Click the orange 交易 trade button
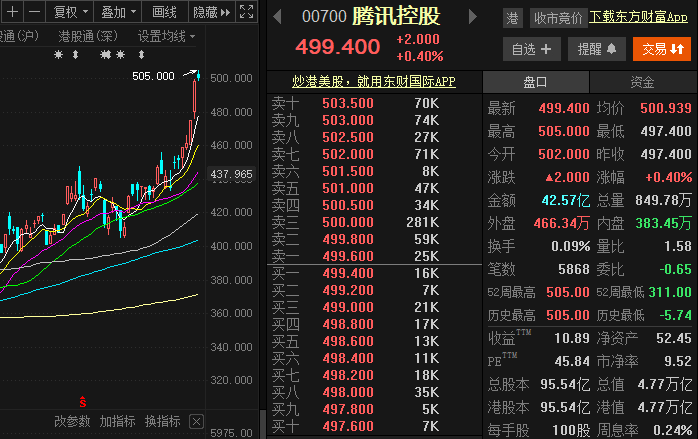This screenshot has height=439, width=698. point(662,49)
